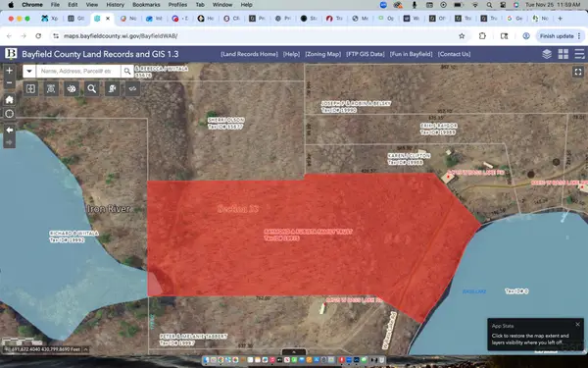Open the Help link in header

pyautogui.click(x=291, y=54)
